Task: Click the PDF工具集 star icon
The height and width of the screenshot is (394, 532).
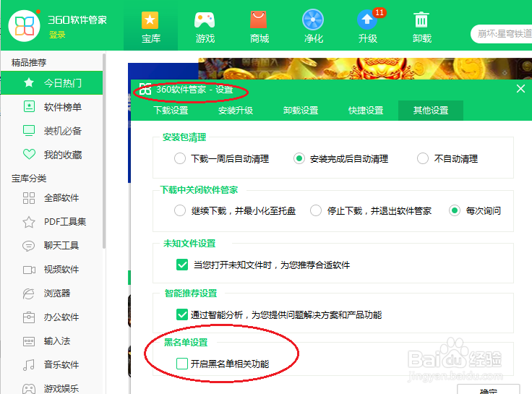Action: click(x=29, y=222)
